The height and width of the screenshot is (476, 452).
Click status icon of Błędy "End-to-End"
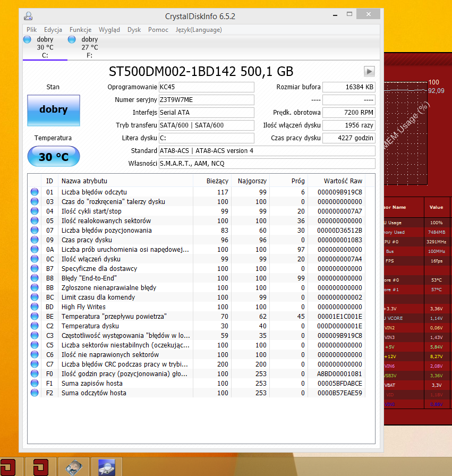35,278
